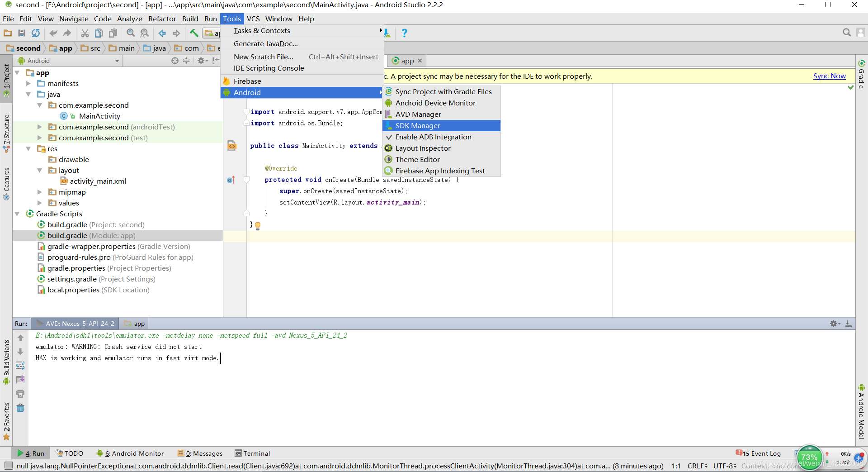Click Scroll from Source target icon

175,61
